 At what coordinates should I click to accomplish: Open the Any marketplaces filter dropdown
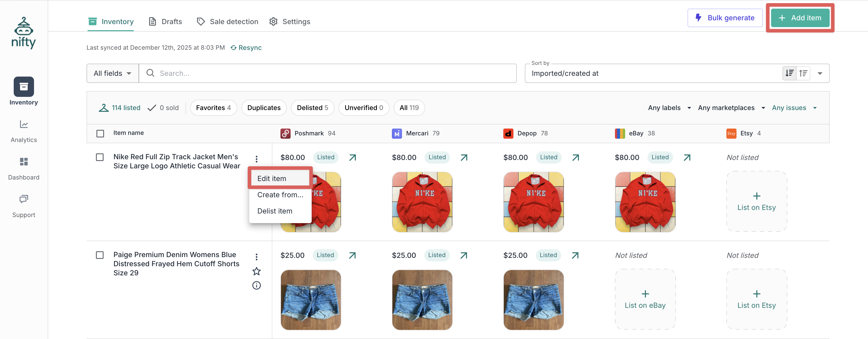coord(731,108)
